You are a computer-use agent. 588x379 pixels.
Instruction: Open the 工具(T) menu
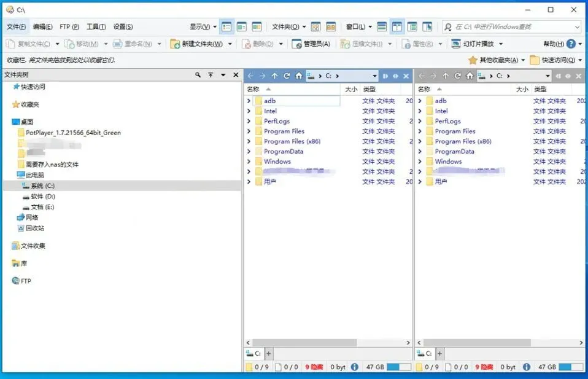point(96,26)
